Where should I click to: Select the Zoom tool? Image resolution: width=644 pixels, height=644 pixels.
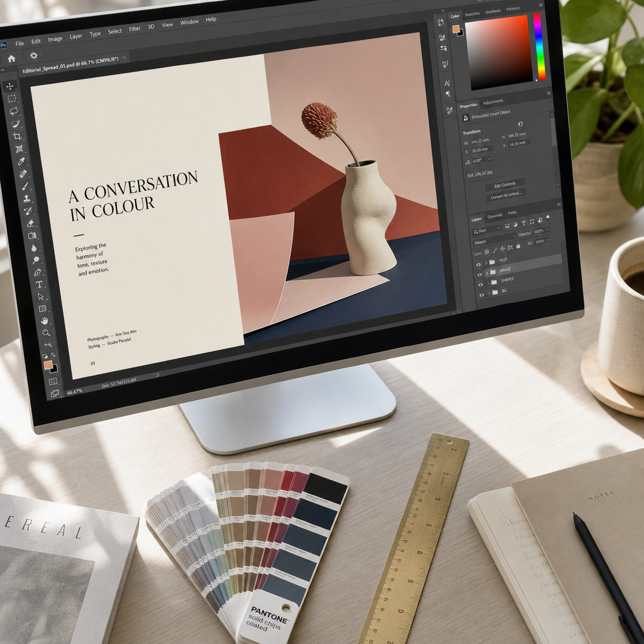tap(46, 333)
